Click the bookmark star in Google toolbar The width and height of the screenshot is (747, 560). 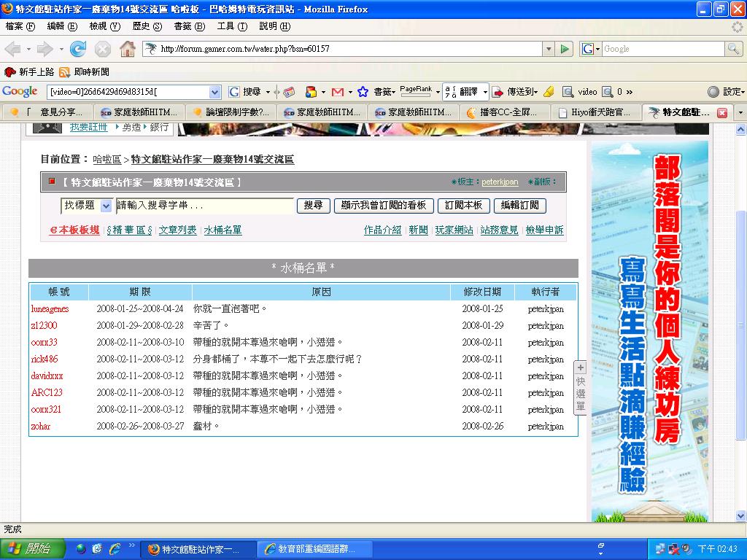click(x=363, y=92)
